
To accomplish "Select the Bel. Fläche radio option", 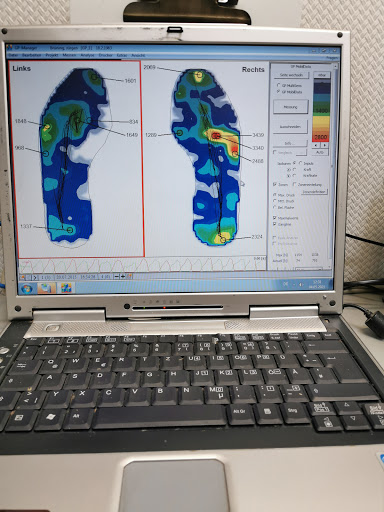I will pyautogui.click(x=275, y=207).
